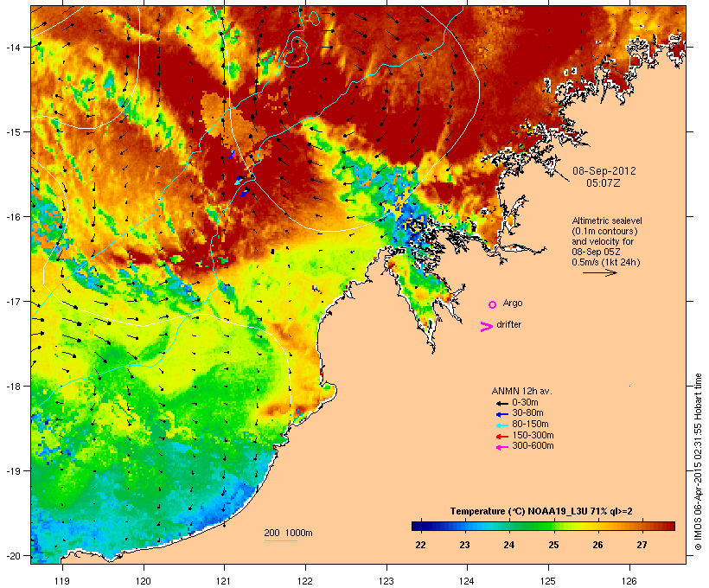Click the '150-300m' depth label
The width and height of the screenshot is (709, 588).
tap(533, 435)
